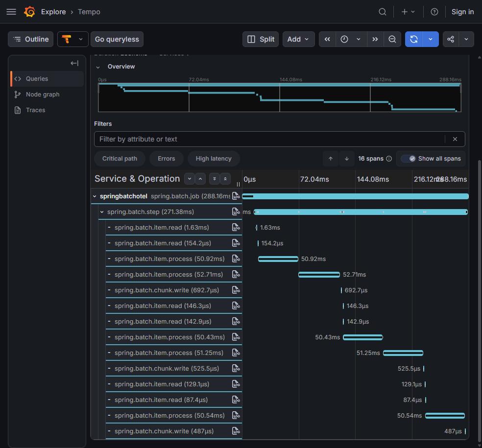Select Node graph in the outline
482x448 pixels.
tap(47, 94)
